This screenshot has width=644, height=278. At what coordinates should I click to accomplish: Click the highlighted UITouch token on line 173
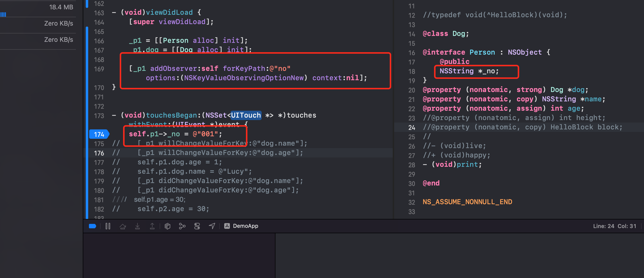coord(246,115)
